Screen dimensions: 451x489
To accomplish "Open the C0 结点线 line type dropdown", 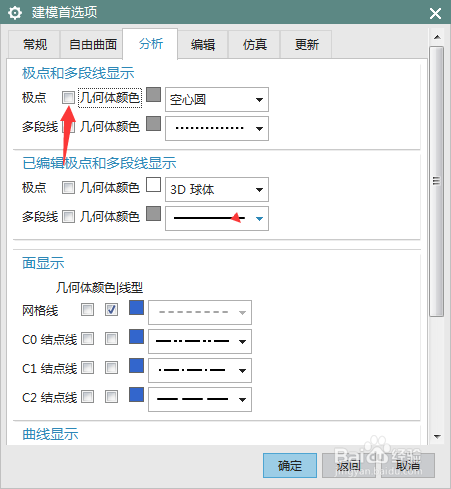I will (200, 341).
